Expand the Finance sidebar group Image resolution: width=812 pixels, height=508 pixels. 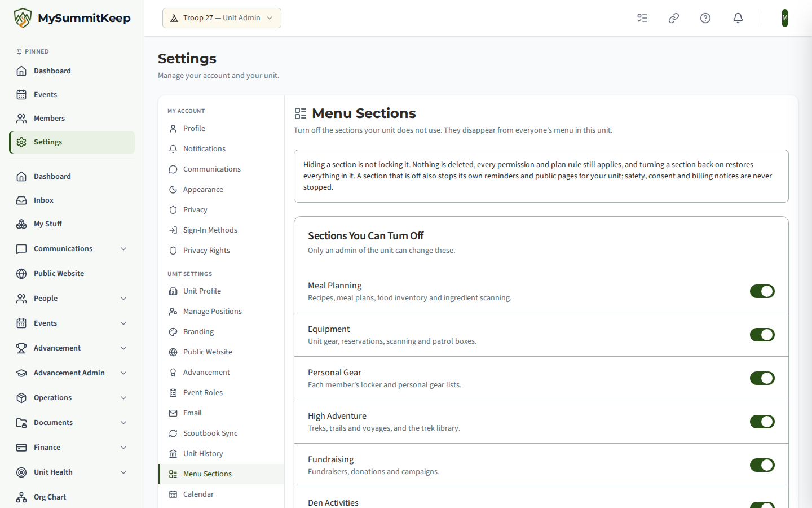pos(72,448)
